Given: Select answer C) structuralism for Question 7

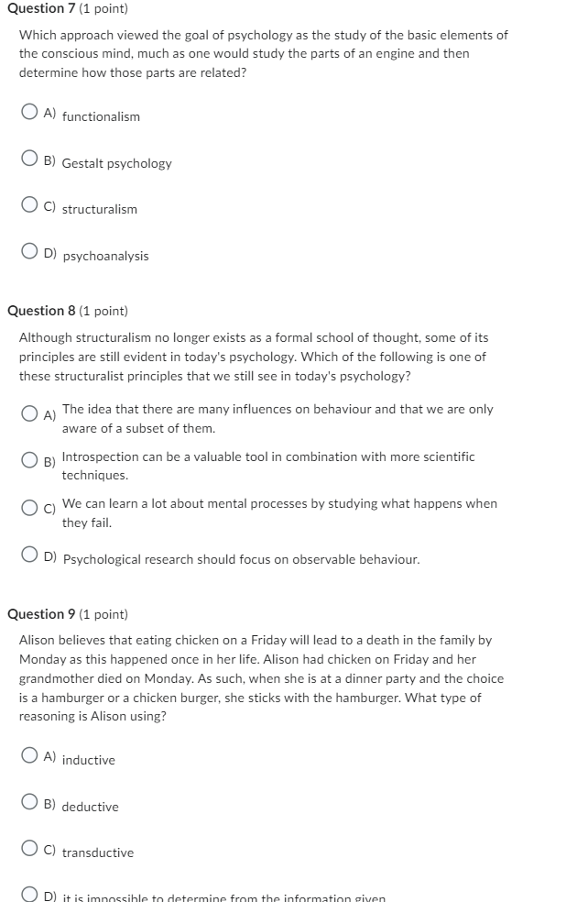Looking at the screenshot, I should point(27,203).
